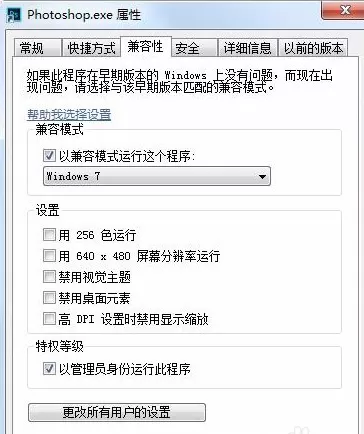Viewport: 364px width, 434px height.
Task: Close the Photoshop.exe properties dialog
Action: click(343, 10)
